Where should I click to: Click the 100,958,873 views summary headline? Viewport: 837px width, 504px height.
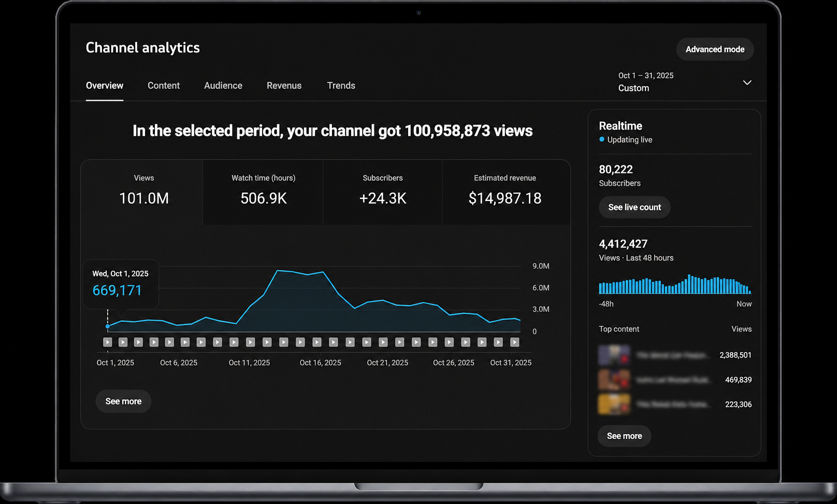(333, 131)
